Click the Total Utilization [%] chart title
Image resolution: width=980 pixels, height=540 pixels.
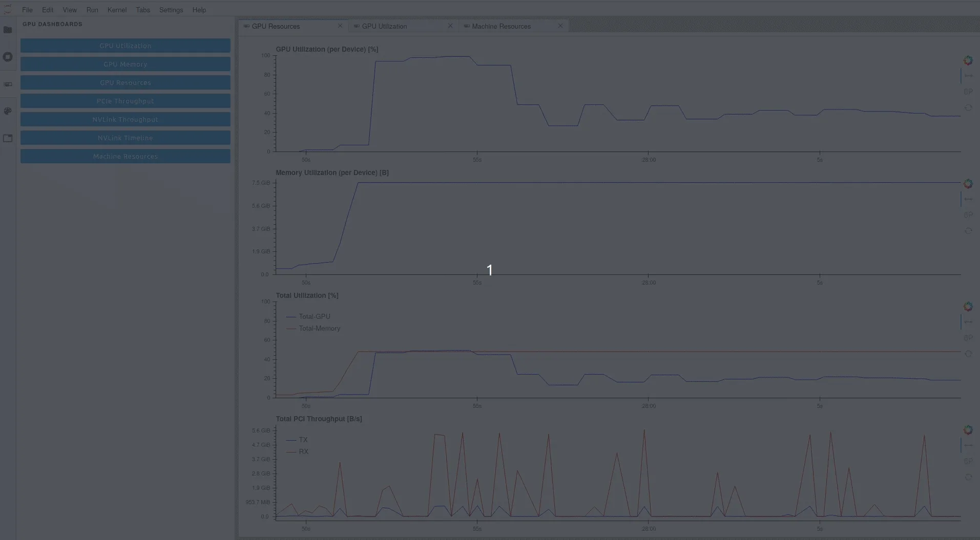click(307, 295)
